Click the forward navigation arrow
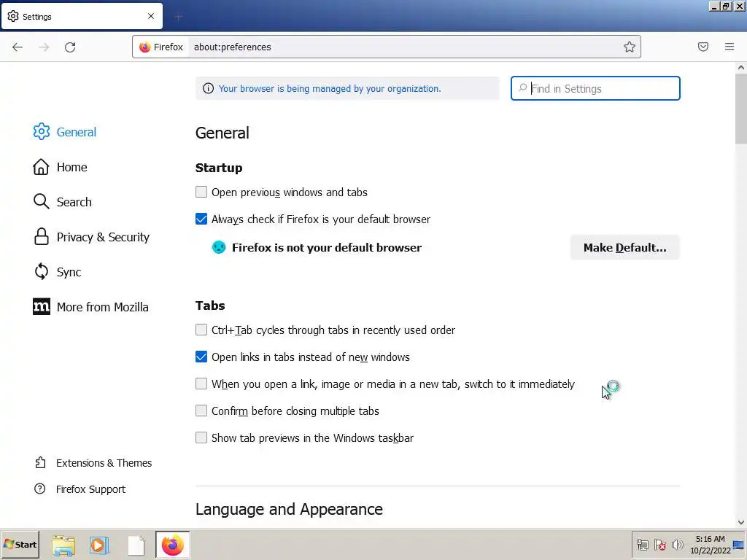The width and height of the screenshot is (747, 560). 44,47
